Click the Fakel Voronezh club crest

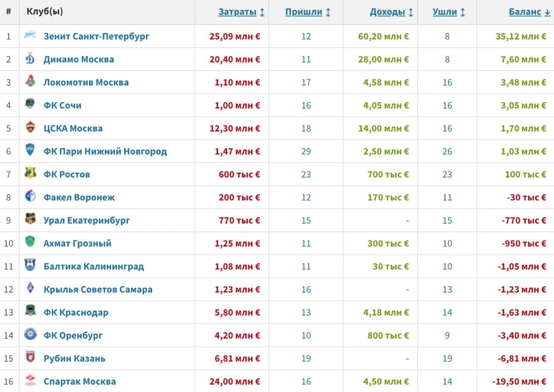[x=30, y=197]
